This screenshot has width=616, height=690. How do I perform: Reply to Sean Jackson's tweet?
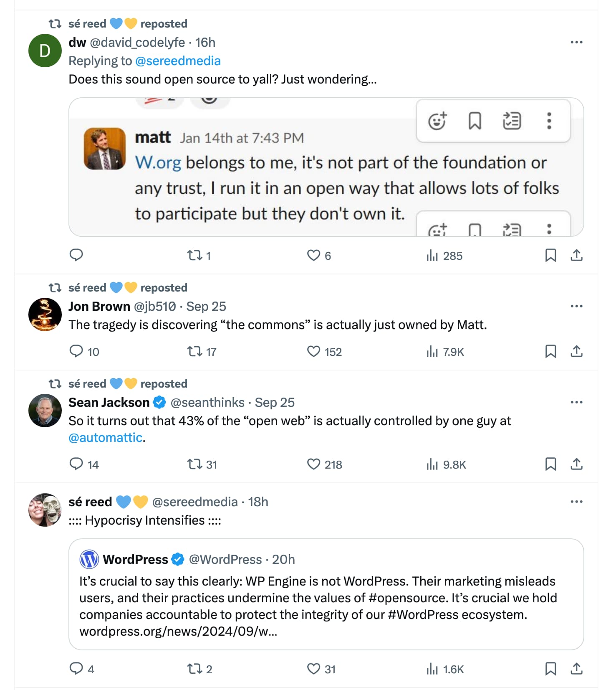pos(76,464)
